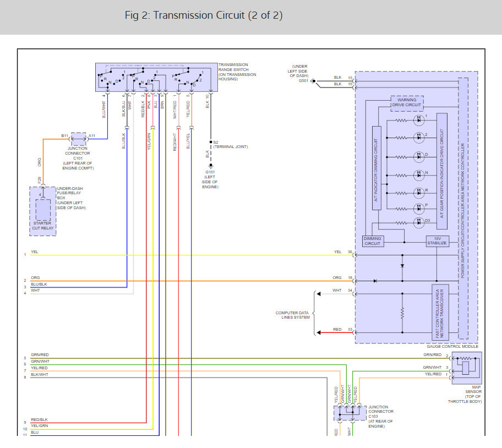Click the 'B11' terminal label
The width and height of the screenshot is (502, 448).
coord(64,136)
